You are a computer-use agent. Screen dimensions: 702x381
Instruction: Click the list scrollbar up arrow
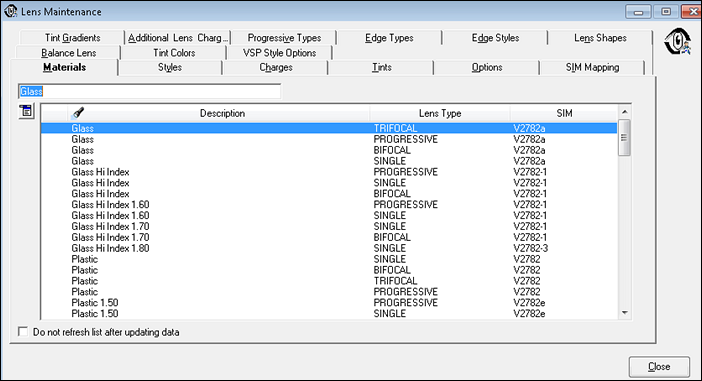(x=625, y=112)
